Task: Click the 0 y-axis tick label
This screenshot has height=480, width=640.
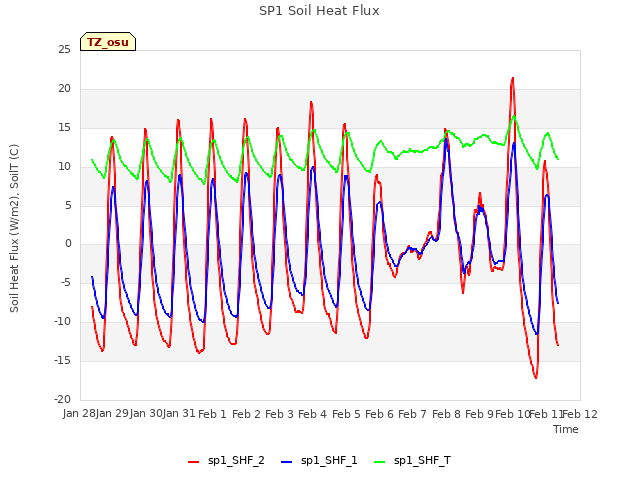Action: click(68, 244)
